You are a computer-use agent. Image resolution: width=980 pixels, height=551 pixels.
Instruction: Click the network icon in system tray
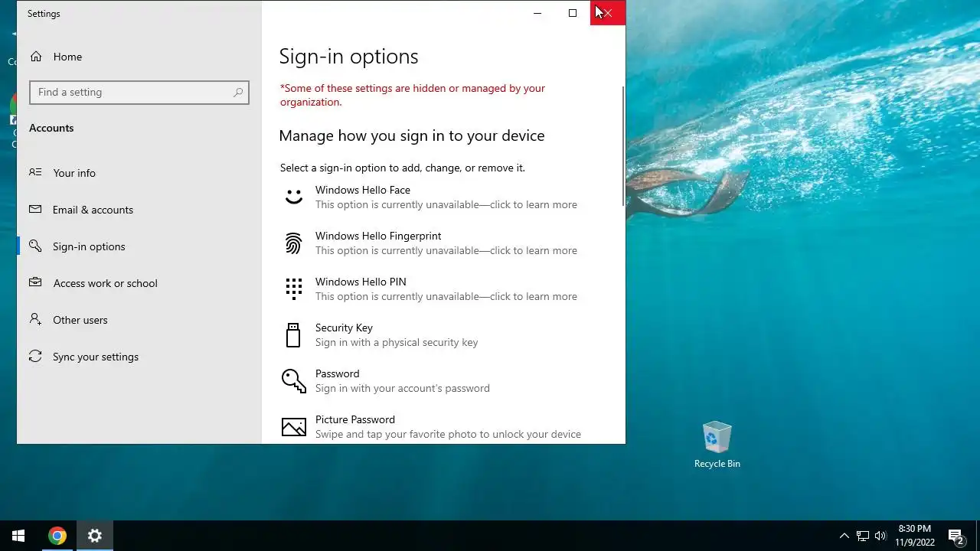click(x=863, y=536)
